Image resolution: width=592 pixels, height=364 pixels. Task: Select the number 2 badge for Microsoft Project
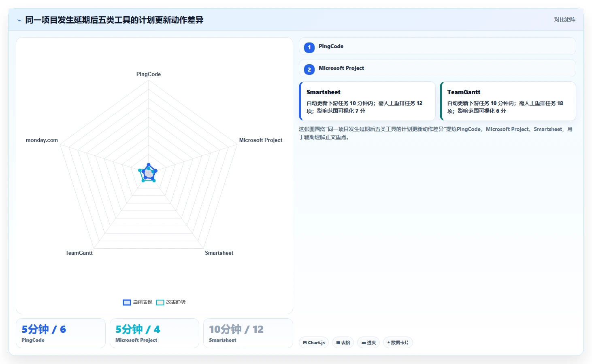(x=309, y=70)
